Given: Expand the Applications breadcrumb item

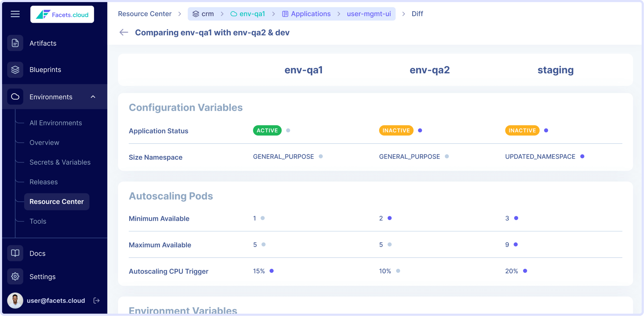Looking at the screenshot, I should (310, 14).
